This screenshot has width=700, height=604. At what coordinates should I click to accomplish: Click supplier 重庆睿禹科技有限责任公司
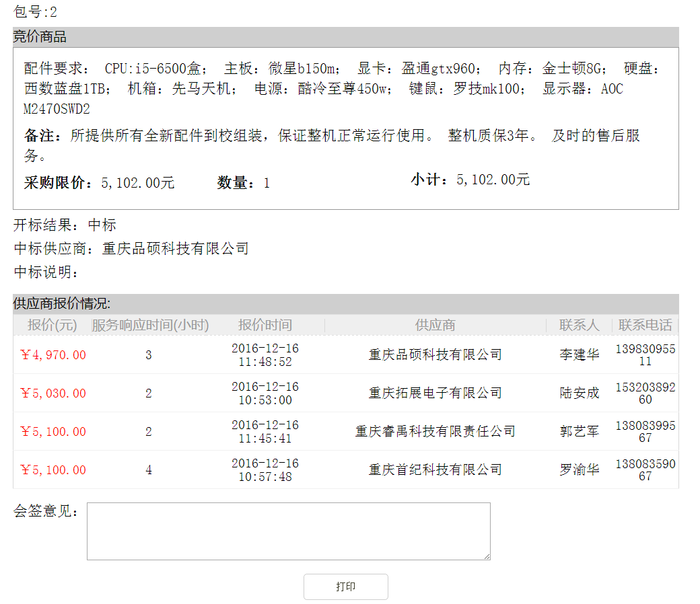[435, 431]
